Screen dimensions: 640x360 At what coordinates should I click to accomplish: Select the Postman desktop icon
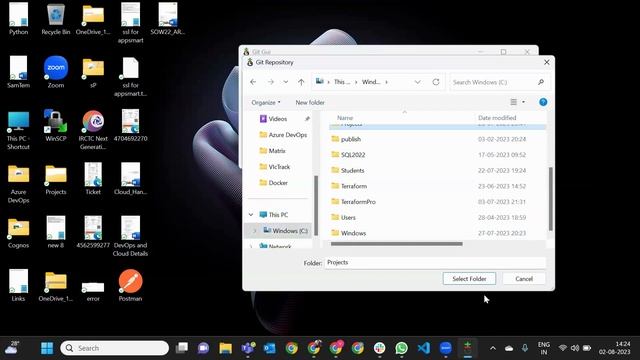click(x=130, y=286)
